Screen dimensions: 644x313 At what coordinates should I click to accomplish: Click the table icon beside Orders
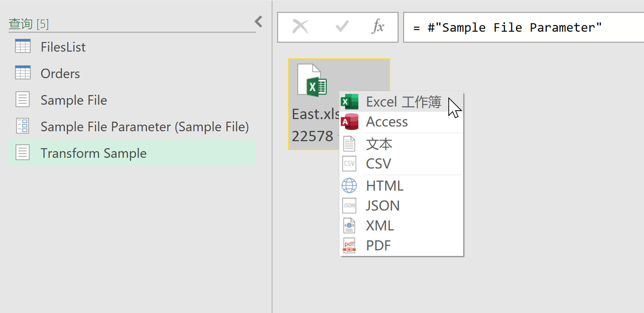[23, 73]
